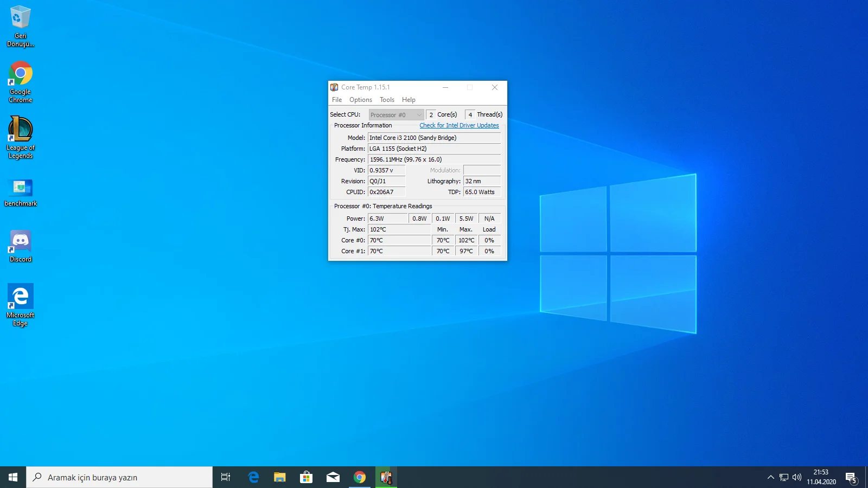This screenshot has width=868, height=488.
Task: Click Check for Intel Driver Updates link
Action: (459, 125)
